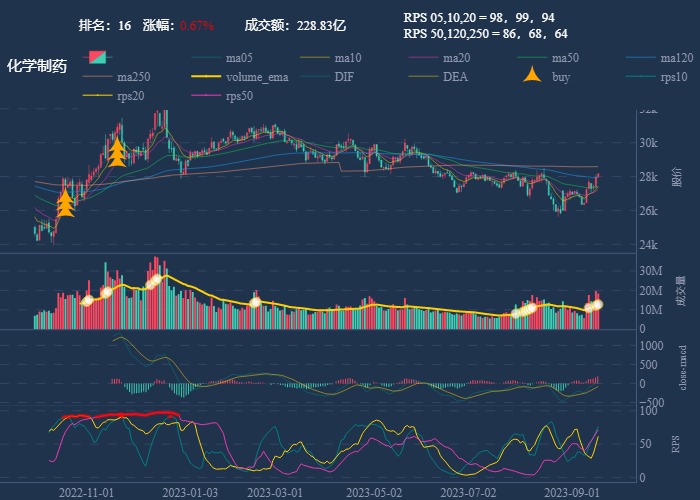
Task: Click the yellow volume_ema legend line icon
Action: [x=208, y=77]
